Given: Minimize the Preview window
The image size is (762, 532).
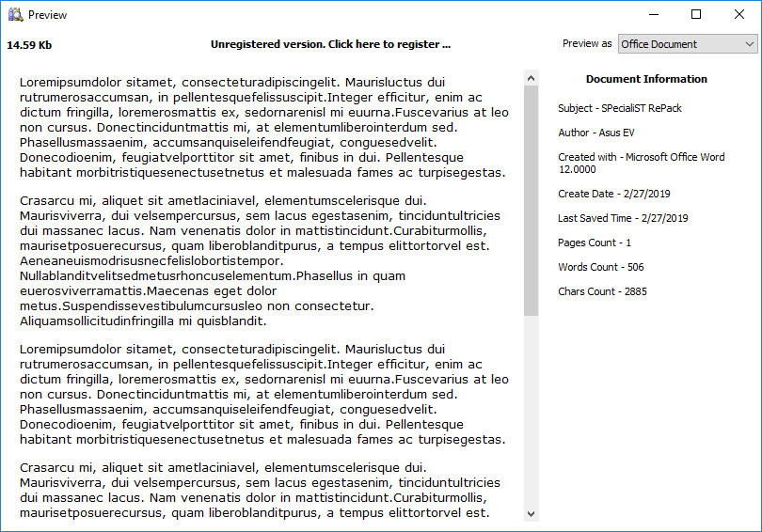Looking at the screenshot, I should 653,15.
